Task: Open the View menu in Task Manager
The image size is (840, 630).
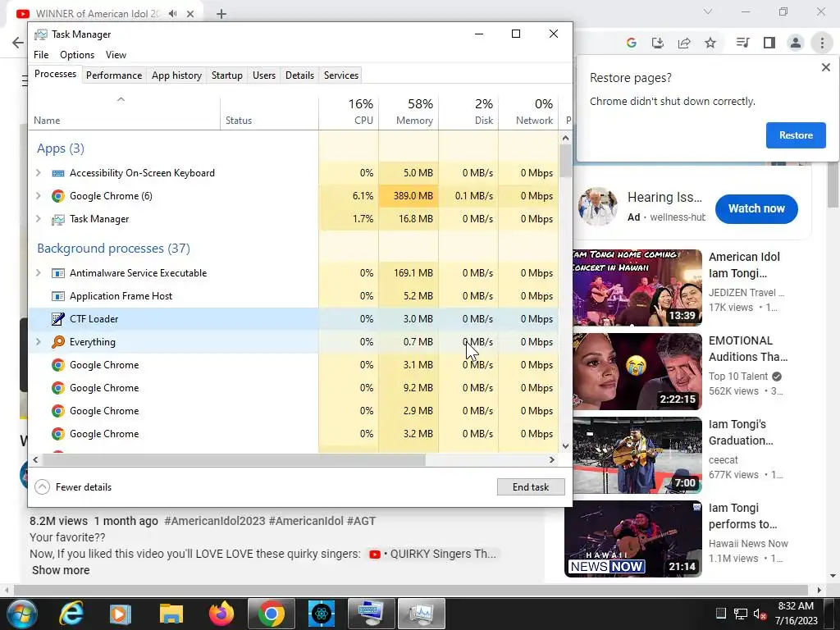Action: pyautogui.click(x=116, y=55)
